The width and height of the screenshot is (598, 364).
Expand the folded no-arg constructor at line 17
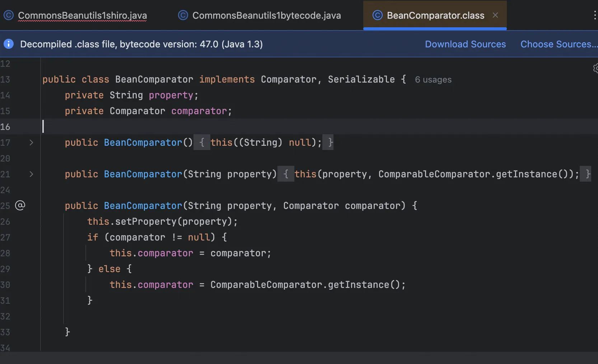(31, 143)
